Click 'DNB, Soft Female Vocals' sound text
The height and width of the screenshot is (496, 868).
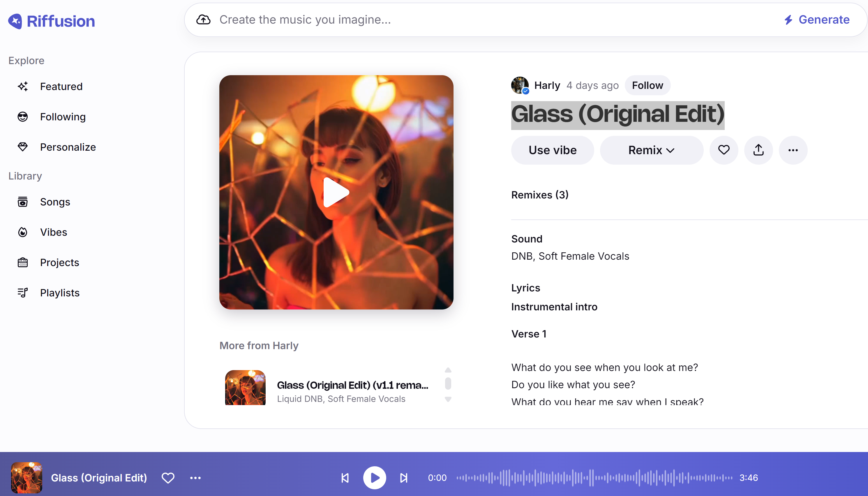tap(570, 256)
